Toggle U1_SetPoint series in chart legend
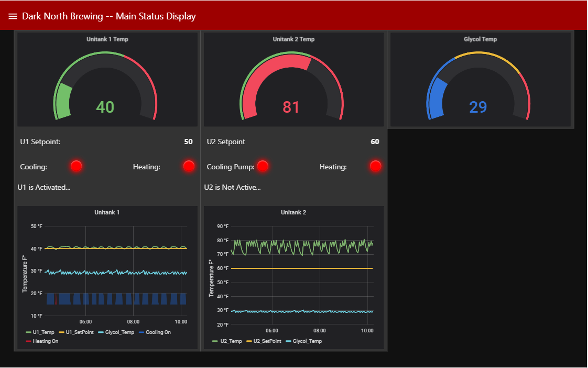This screenshot has width=588, height=368. tap(76, 332)
